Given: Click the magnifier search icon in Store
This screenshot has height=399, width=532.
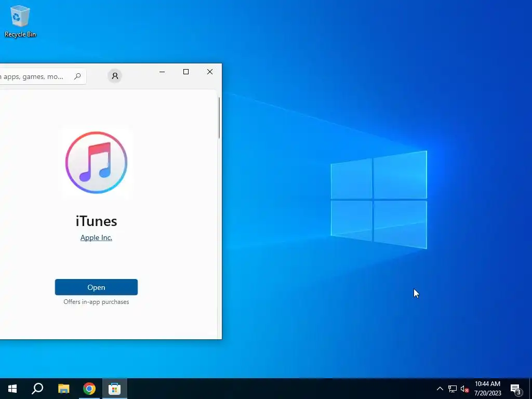Looking at the screenshot, I should click(x=78, y=76).
